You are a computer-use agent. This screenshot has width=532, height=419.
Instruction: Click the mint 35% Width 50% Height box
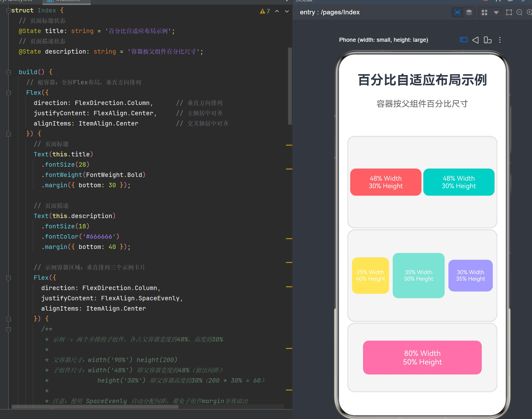pos(418,275)
